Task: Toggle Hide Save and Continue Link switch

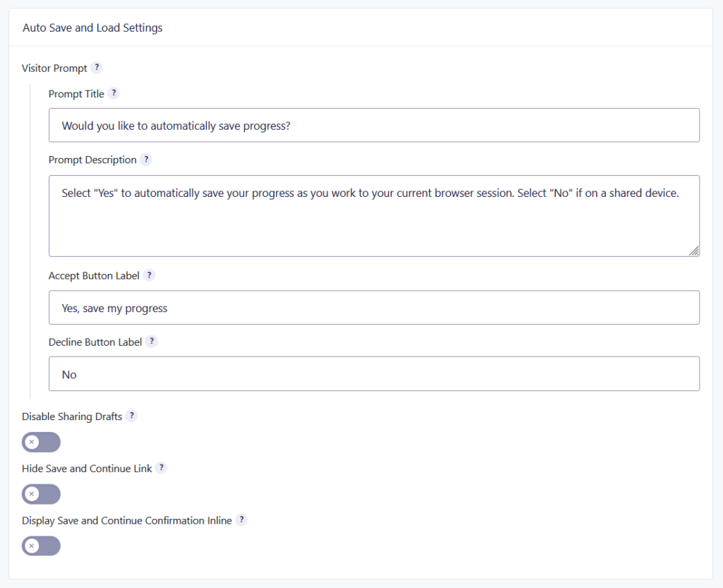Action: 41,494
